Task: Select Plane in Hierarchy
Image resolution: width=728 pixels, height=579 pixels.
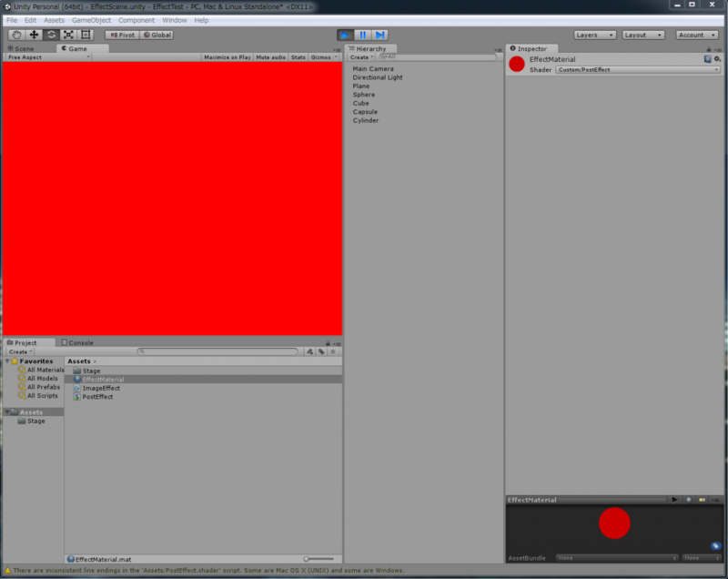Action: tap(360, 86)
